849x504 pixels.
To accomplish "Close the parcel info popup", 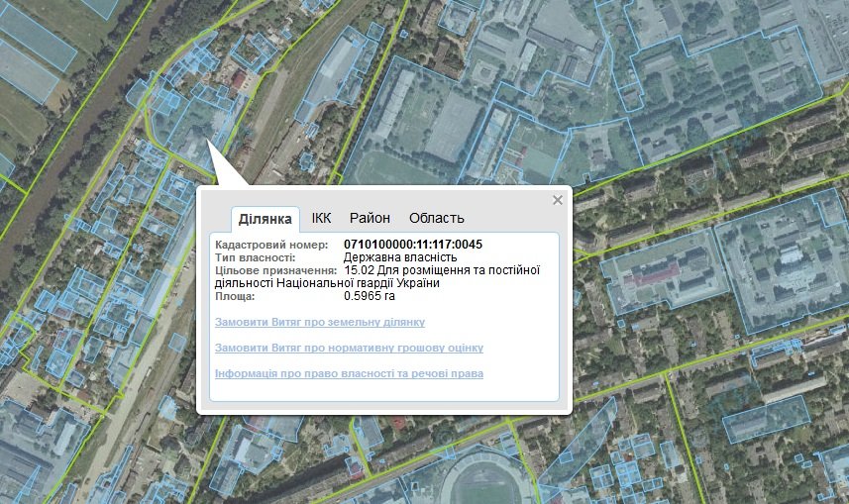I will (558, 200).
